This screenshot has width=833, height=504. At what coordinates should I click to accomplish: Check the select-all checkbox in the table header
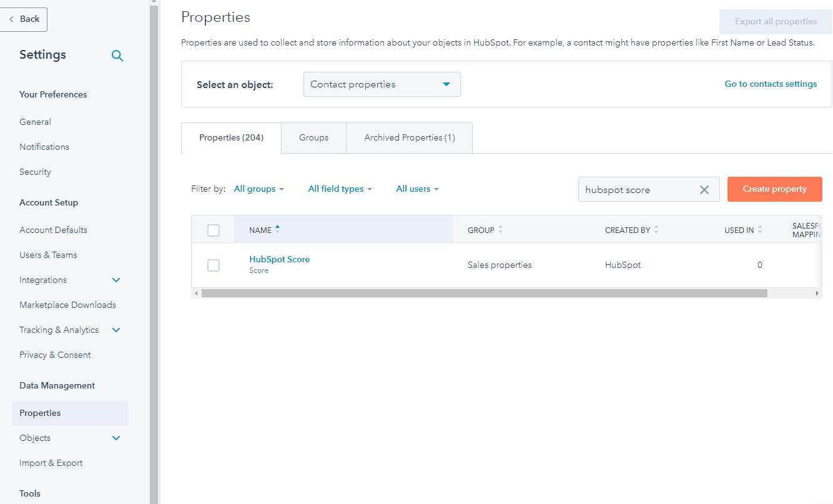[x=213, y=230]
